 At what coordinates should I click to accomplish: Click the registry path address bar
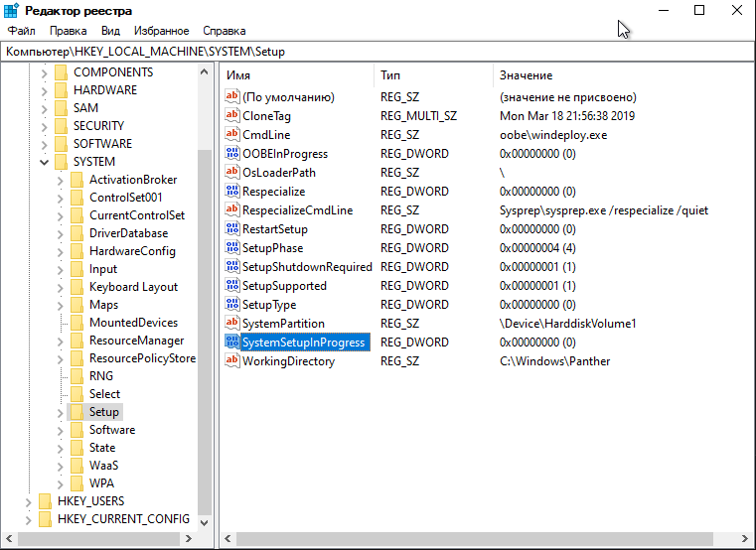378,51
